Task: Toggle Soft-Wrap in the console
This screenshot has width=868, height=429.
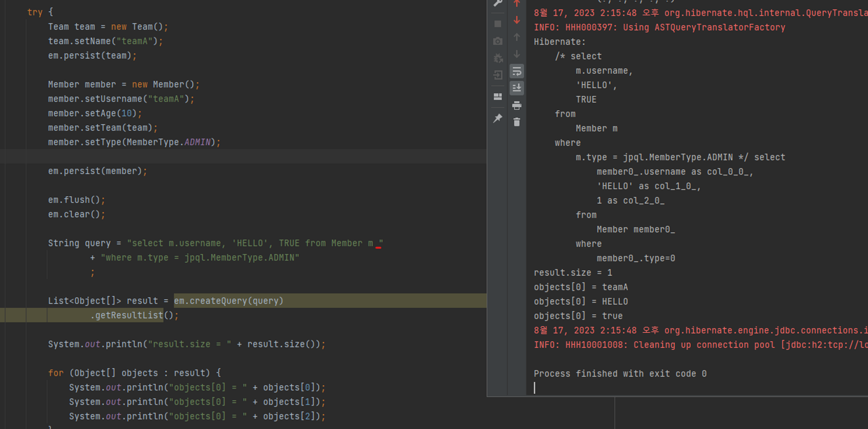Action: click(516, 71)
